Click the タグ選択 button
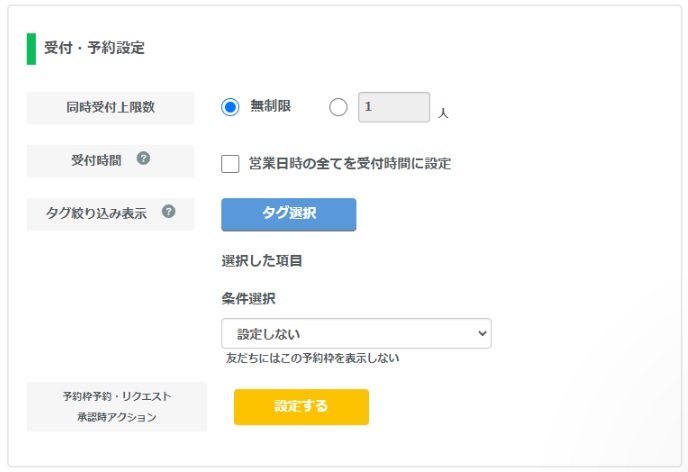Viewport: 688px width, 472px height. point(289,214)
